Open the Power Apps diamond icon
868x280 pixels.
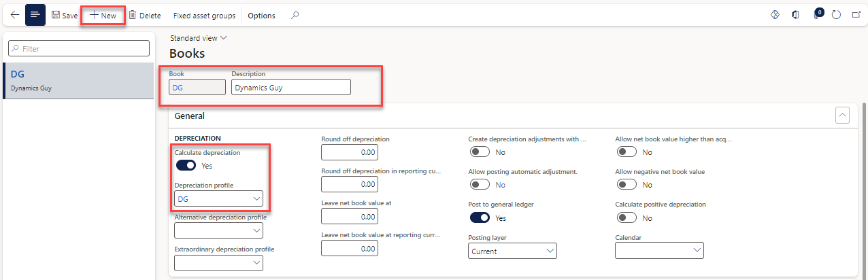(x=775, y=15)
